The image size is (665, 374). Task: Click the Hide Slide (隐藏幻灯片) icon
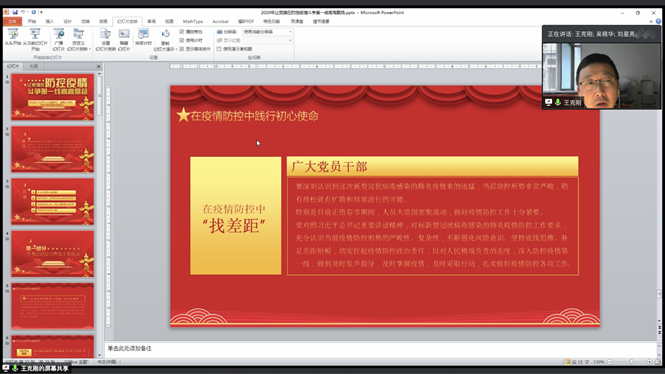pos(124,39)
